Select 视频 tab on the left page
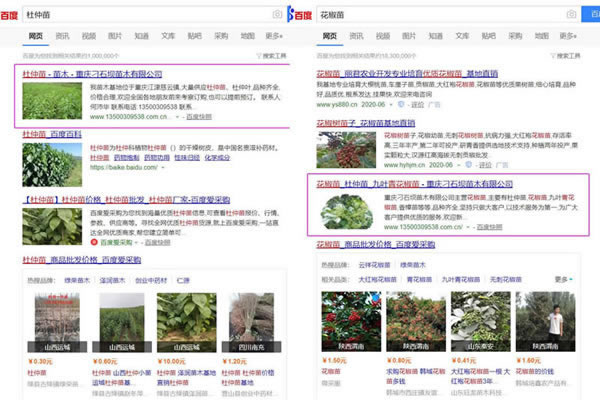 point(88,35)
